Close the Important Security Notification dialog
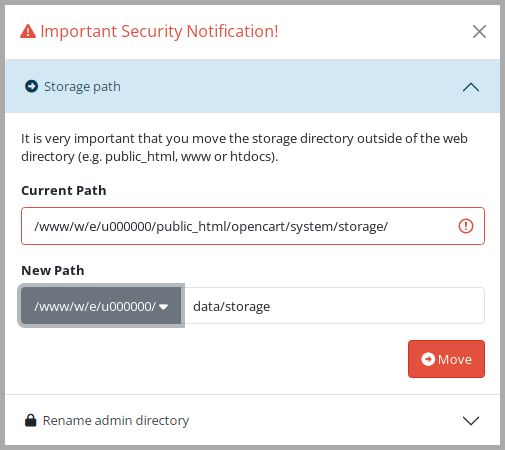This screenshot has width=505, height=450. point(479,32)
